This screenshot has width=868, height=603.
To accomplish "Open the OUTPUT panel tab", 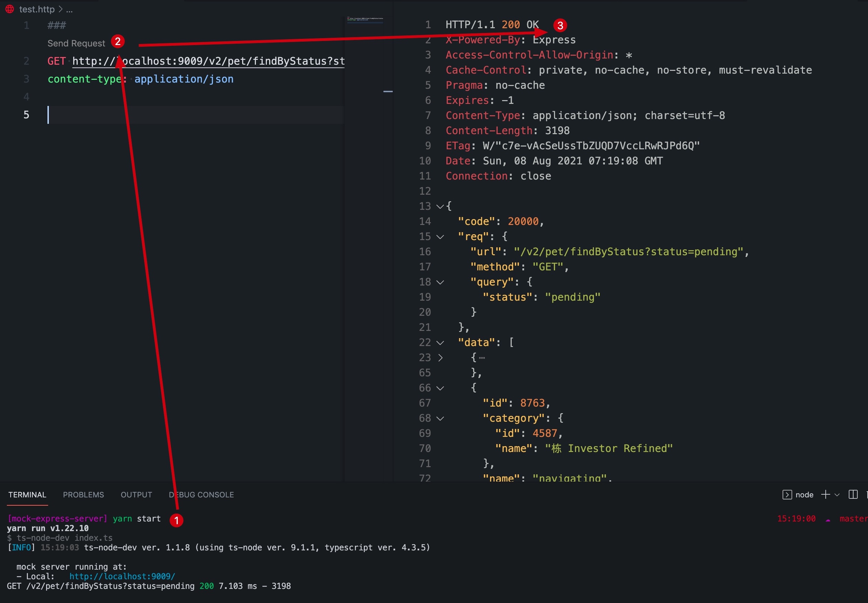I will (x=136, y=495).
